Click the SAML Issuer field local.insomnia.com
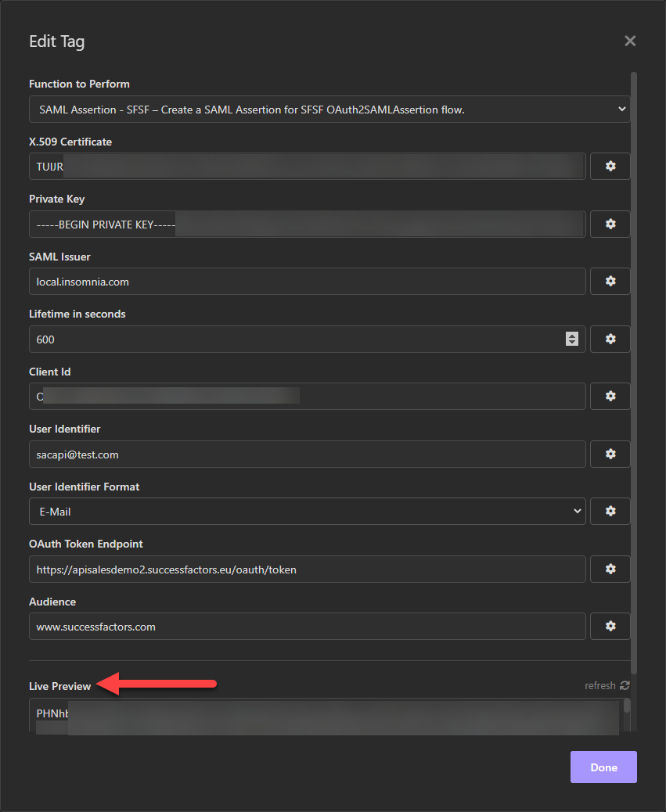666x812 pixels. tap(307, 281)
